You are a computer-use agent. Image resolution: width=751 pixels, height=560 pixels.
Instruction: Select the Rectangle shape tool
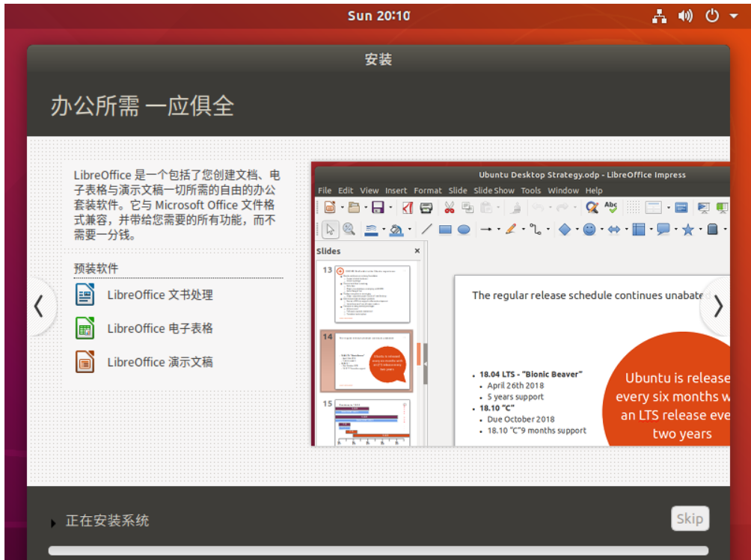pyautogui.click(x=445, y=230)
